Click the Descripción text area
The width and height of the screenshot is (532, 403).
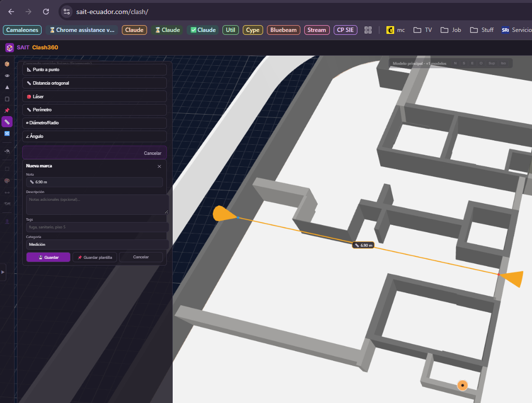97,204
